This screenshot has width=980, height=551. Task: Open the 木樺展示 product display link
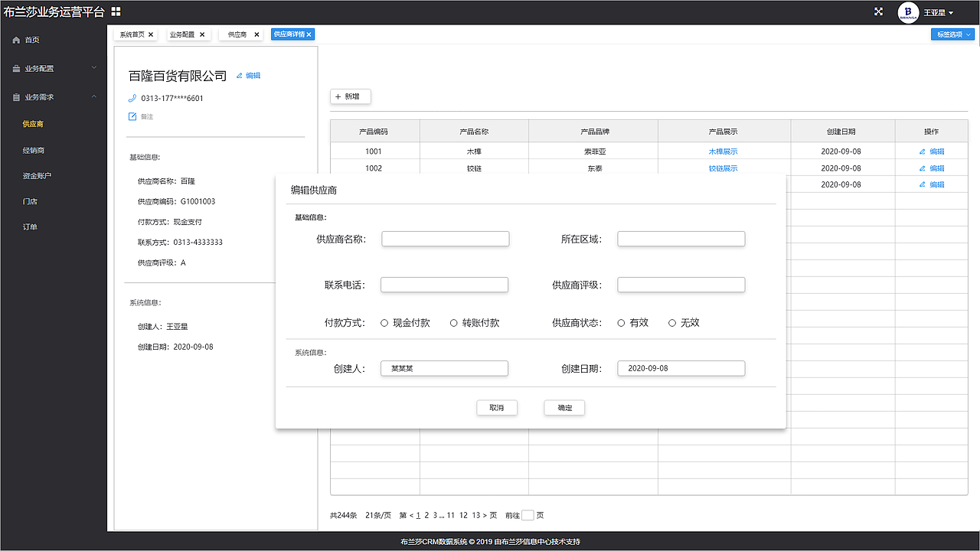coord(723,151)
